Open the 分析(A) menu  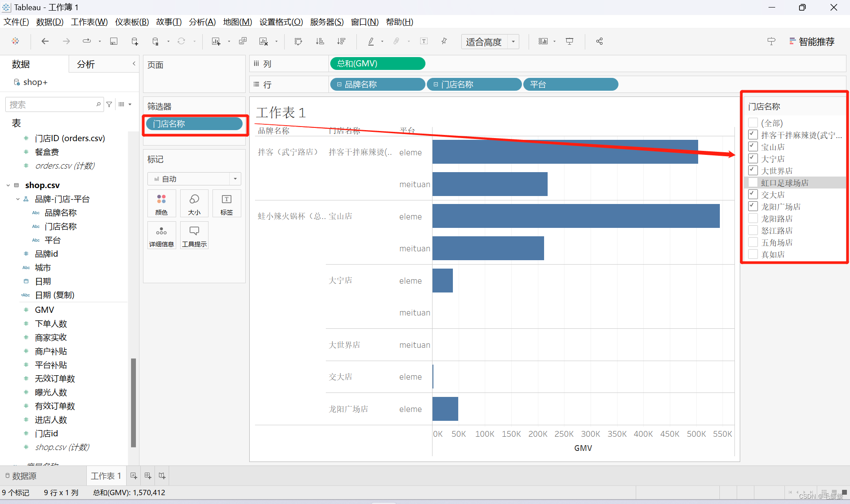202,22
